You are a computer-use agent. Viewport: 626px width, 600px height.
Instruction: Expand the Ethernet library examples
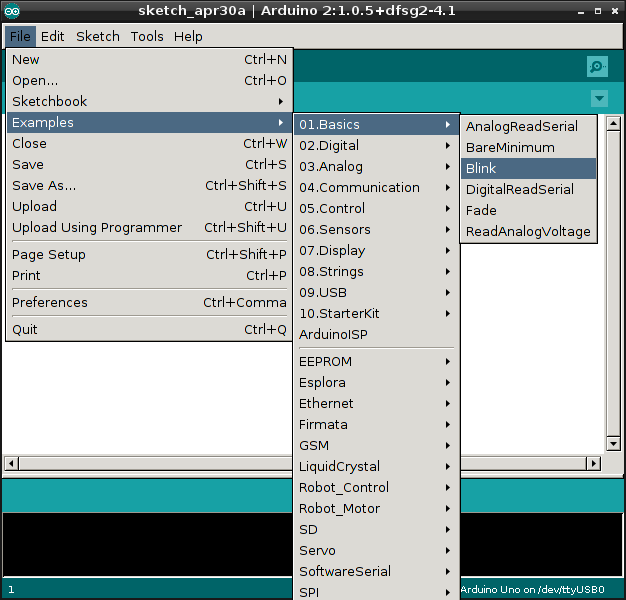(376, 404)
